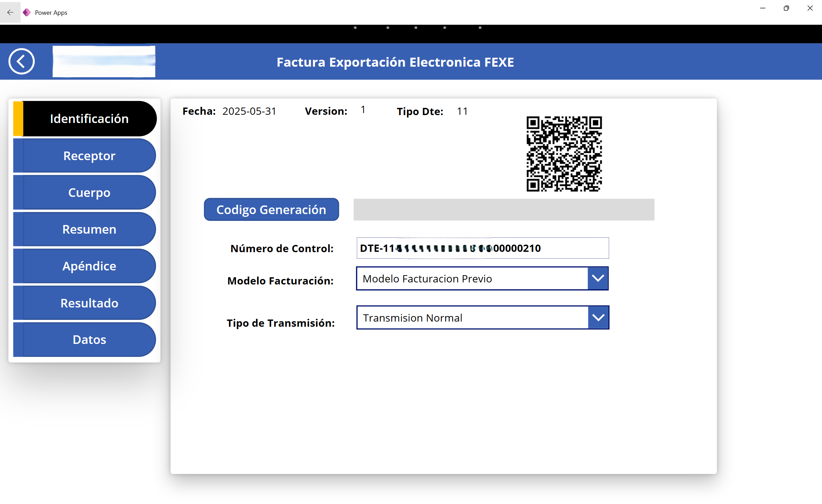Switch to the Receptor section
This screenshot has height=504, width=822.
tap(89, 156)
